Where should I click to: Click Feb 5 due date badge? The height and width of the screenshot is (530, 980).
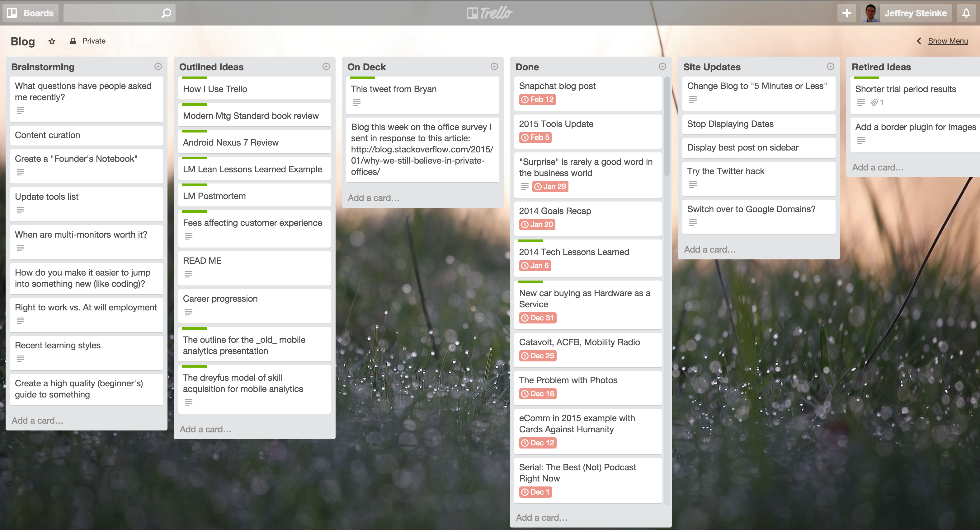[x=535, y=138]
